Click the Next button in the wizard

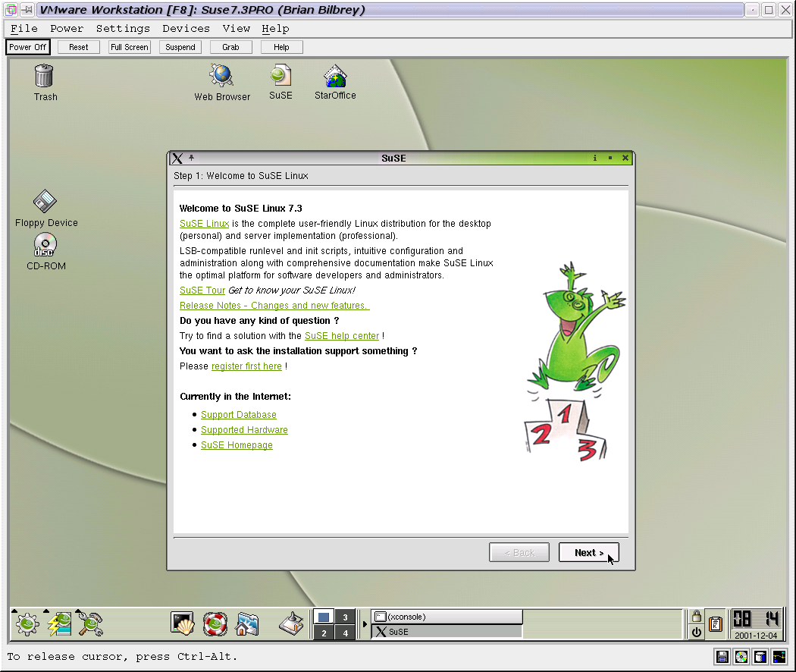(x=588, y=553)
